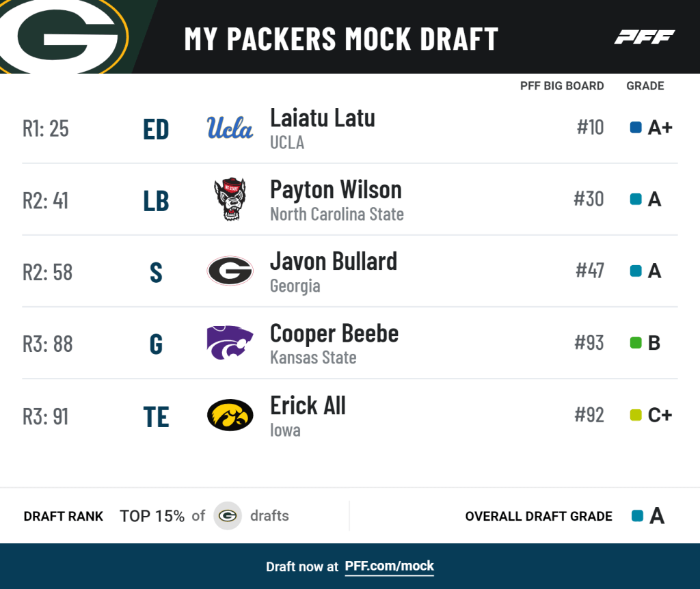700x589 pixels.
Task: Click the overall draft grade A swatch
Action: point(638,516)
